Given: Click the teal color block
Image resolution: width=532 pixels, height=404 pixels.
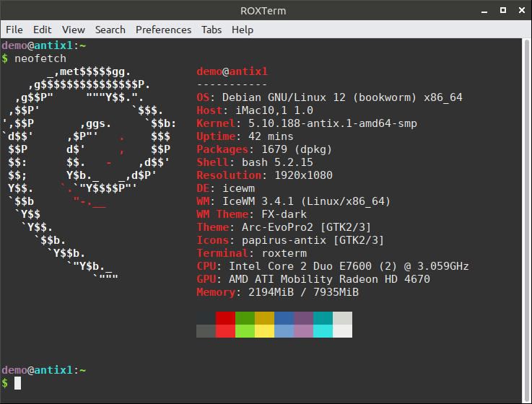Looking at the screenshot, I should click(x=323, y=318).
